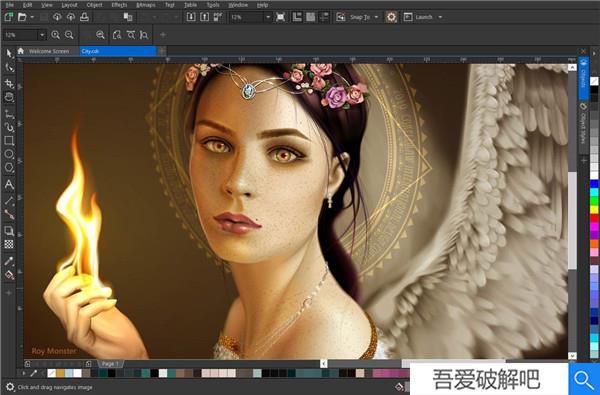Click the Publish to PDF icon
This screenshot has height=395, width=600.
[218, 17]
